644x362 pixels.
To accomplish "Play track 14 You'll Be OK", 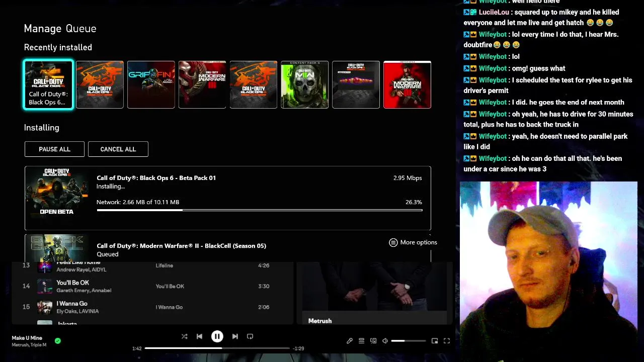I will pos(152,286).
